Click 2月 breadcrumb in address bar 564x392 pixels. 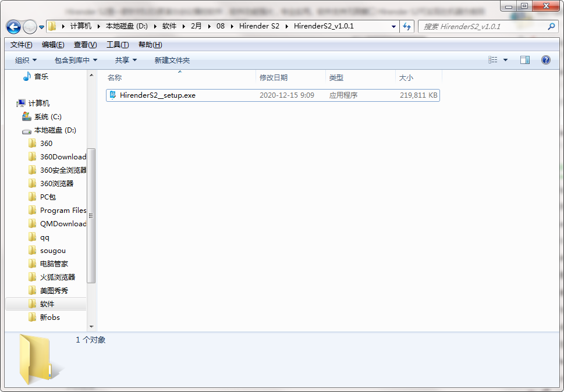pos(196,26)
